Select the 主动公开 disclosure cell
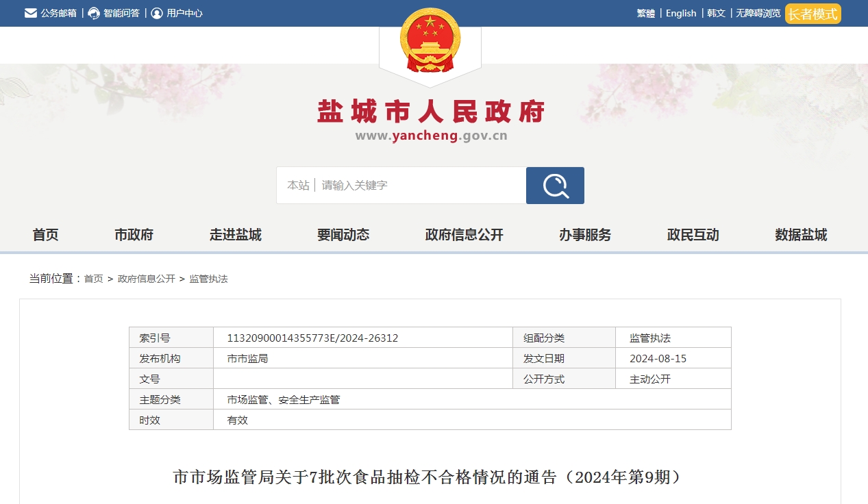This screenshot has height=504, width=868. click(x=673, y=379)
